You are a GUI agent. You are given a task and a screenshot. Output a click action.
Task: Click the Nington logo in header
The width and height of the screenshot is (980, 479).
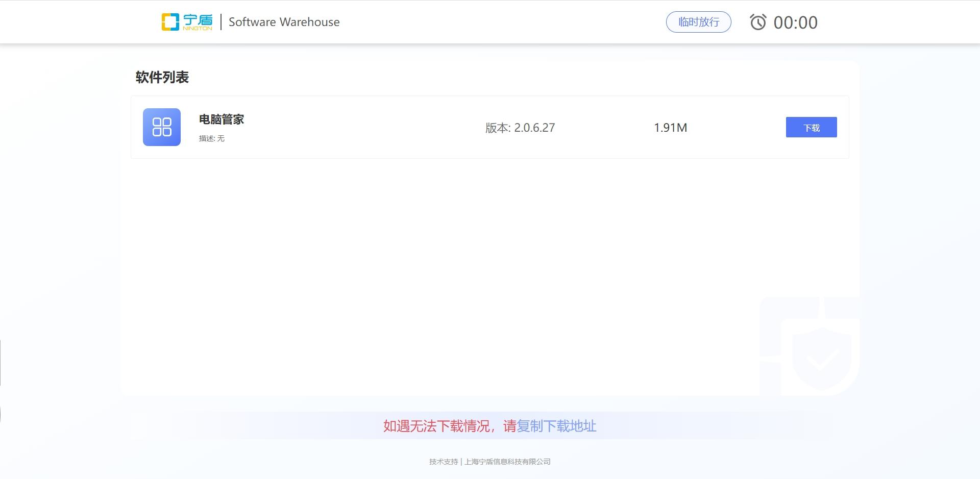coord(187,22)
